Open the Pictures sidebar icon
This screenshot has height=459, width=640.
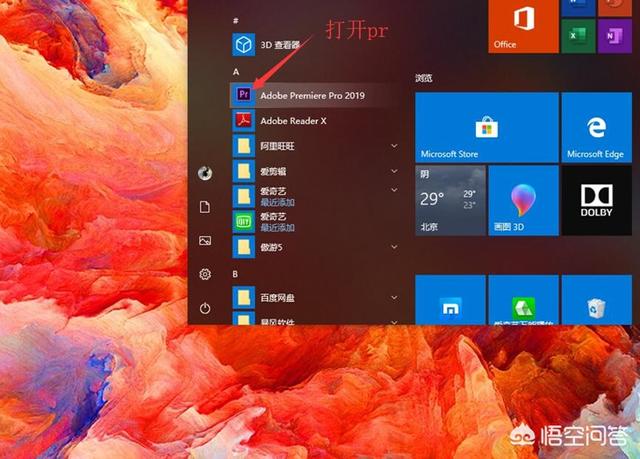pyautogui.click(x=205, y=241)
